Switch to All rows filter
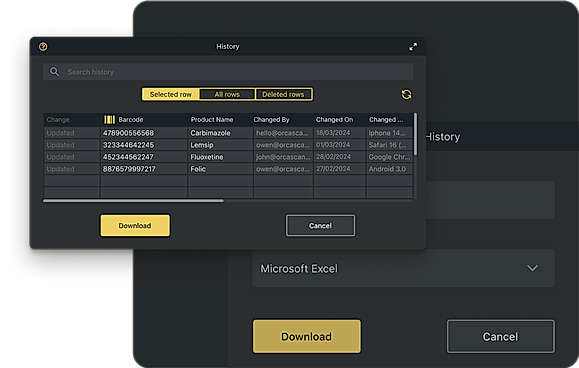The width and height of the screenshot is (579, 368). [227, 94]
